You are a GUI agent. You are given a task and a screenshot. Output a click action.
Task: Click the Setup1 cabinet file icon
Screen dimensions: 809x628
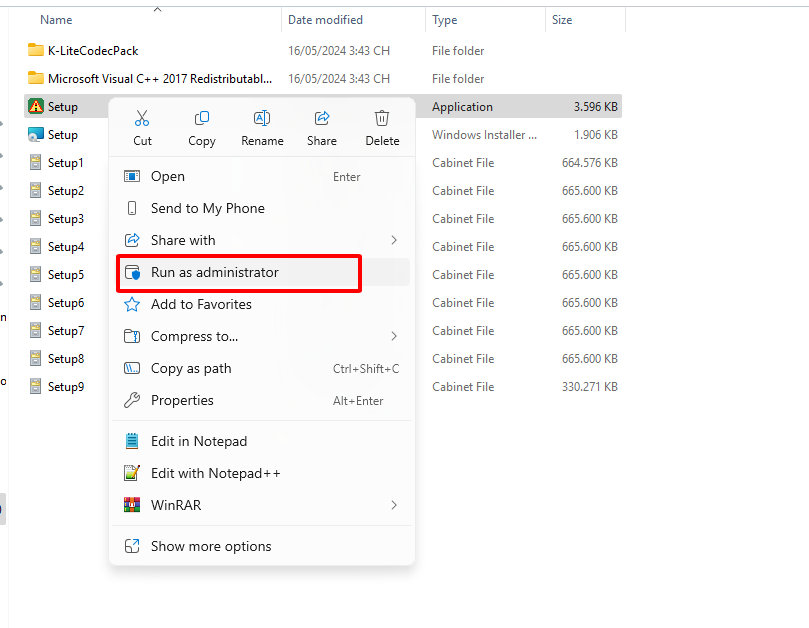coord(36,163)
